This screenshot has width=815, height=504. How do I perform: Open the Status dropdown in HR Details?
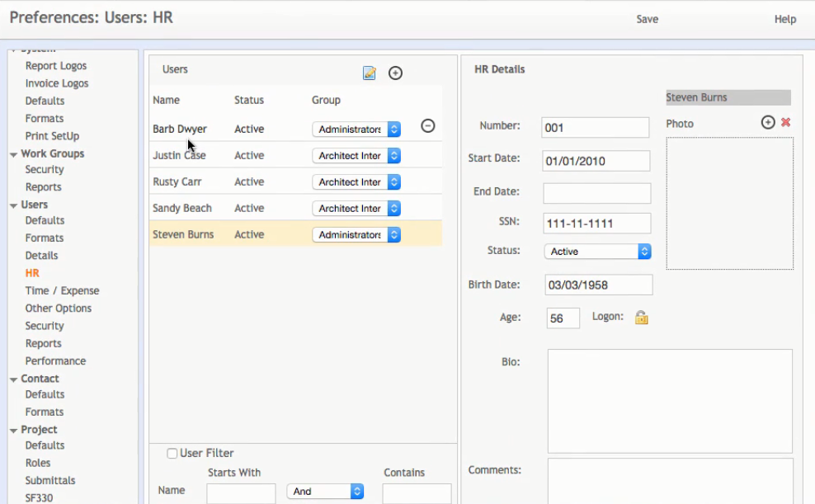coord(597,252)
